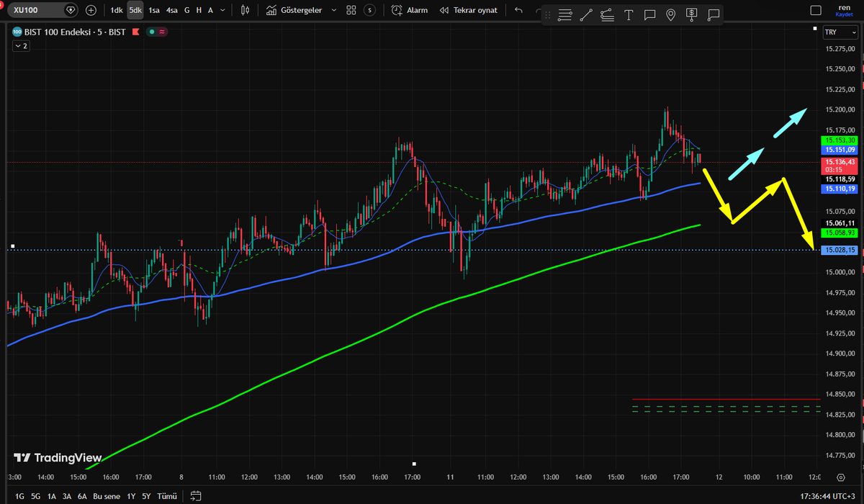
Task: Switch to the daily G timeframe
Action: click(x=187, y=10)
